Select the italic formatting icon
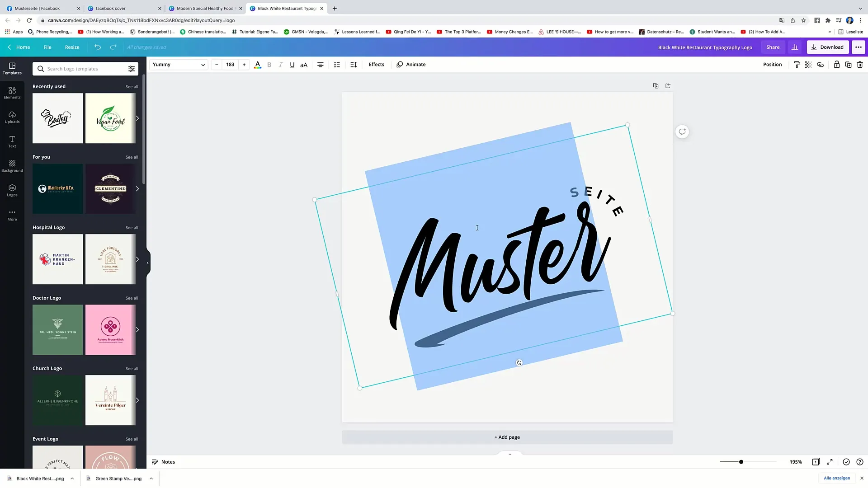Screen dimensions: 868x488 click(x=281, y=64)
